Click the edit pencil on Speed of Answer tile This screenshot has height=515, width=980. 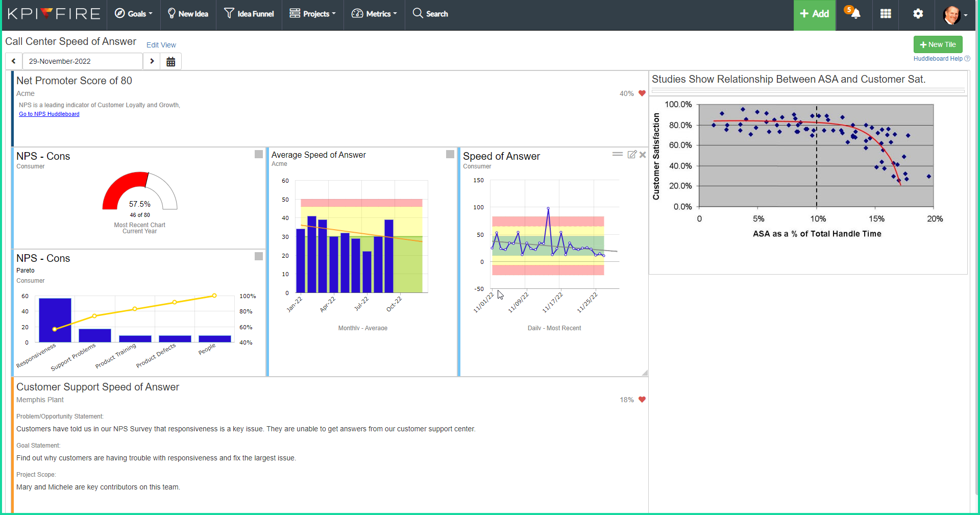632,154
